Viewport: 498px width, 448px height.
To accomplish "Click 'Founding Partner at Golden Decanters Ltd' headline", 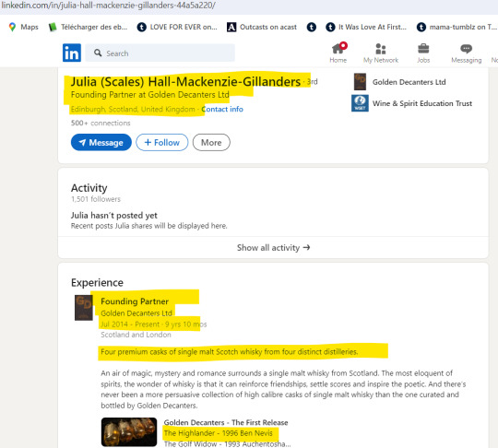I will point(150,95).
